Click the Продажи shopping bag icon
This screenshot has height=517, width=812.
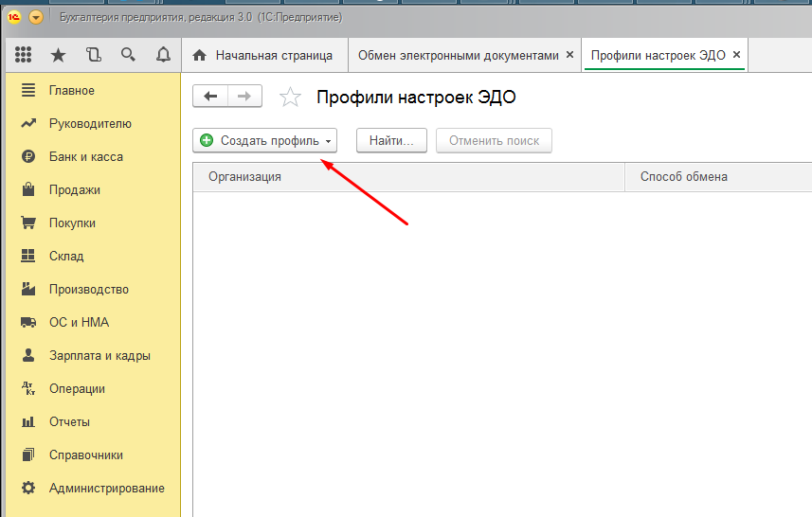[x=28, y=188]
